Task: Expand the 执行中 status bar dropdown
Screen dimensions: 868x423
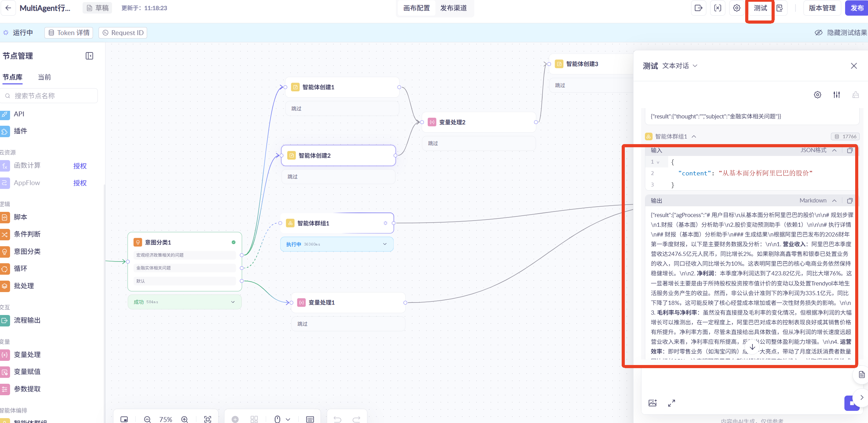Action: (x=385, y=244)
